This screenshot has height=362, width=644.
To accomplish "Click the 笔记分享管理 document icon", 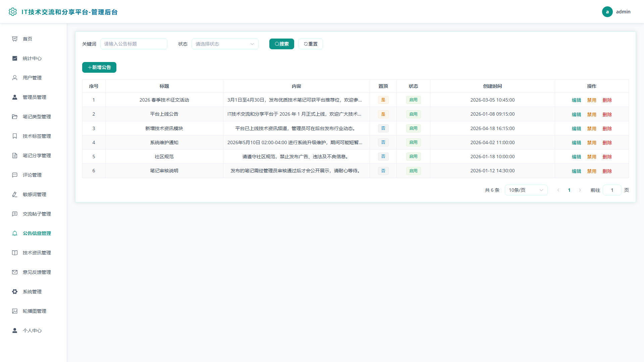I will tap(15, 156).
